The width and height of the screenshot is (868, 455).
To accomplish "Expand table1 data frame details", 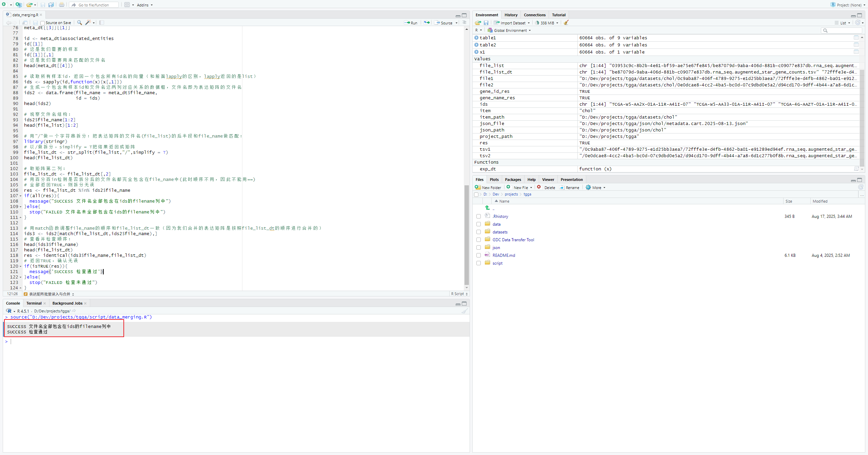I will (x=476, y=38).
